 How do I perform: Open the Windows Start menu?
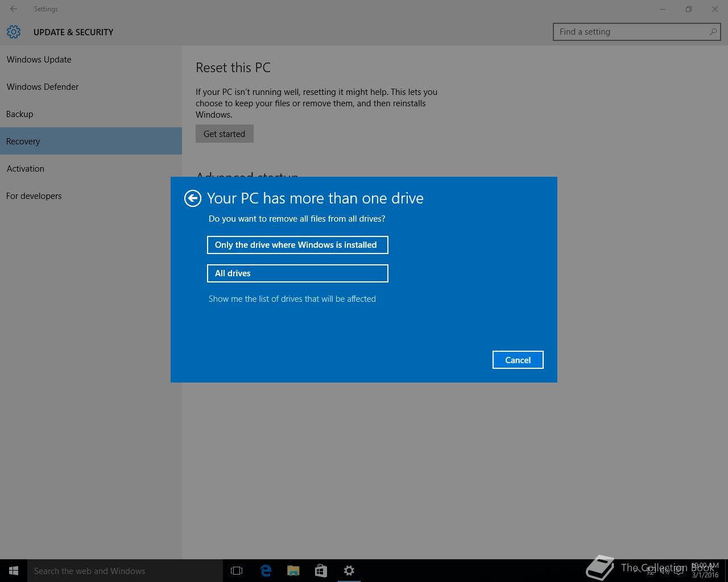(14, 571)
